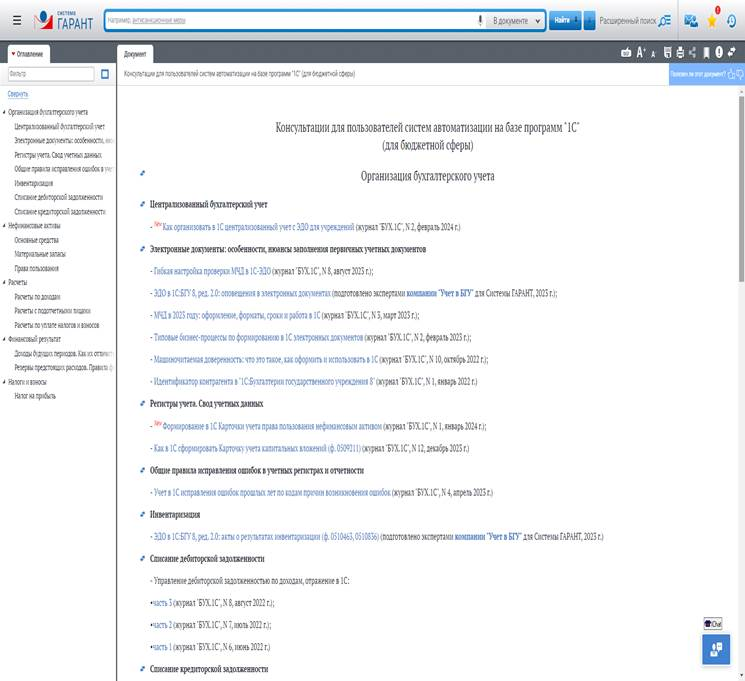Open the small dropdown button next to Найти
The height and width of the screenshot is (681, 745).
pyautogui.click(x=589, y=20)
